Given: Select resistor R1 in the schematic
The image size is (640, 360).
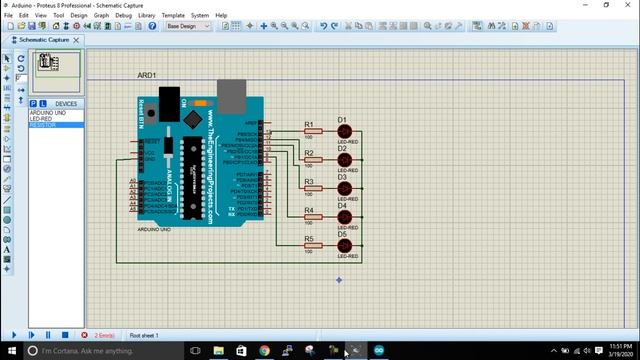Looking at the screenshot, I should pyautogui.click(x=313, y=131).
